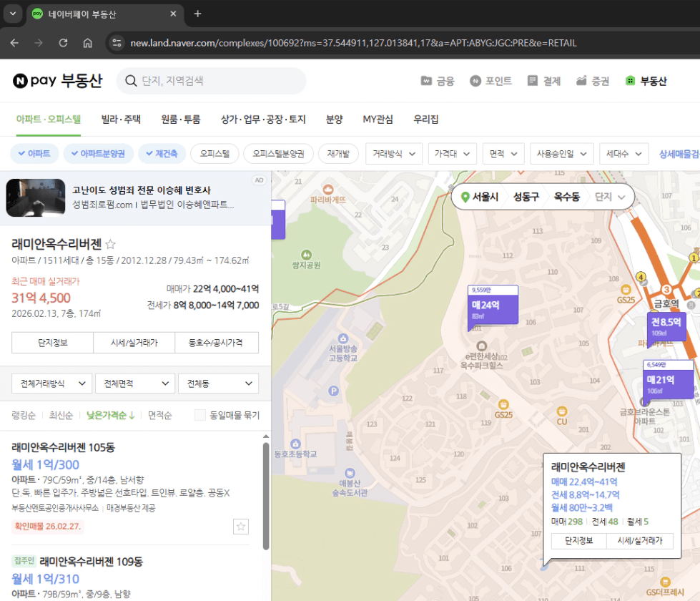Click the 쌈지공원 park marker on map

click(306, 255)
